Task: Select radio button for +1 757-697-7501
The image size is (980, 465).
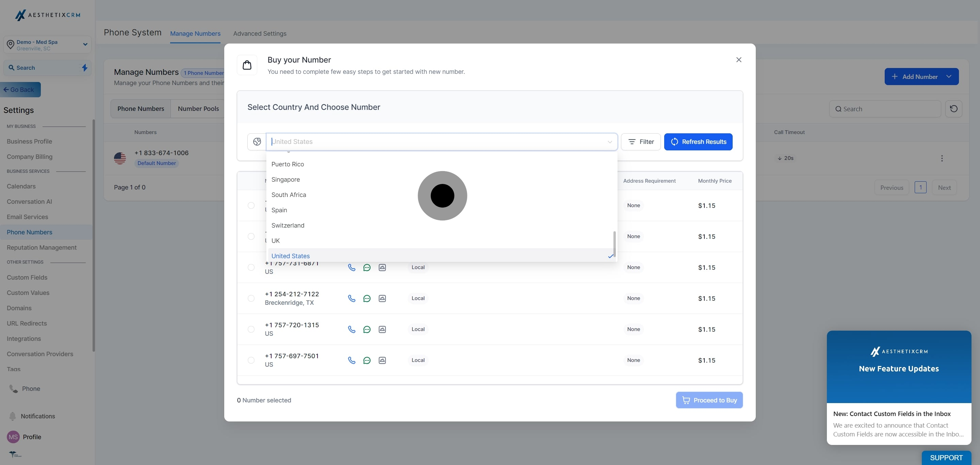Action: click(x=251, y=361)
